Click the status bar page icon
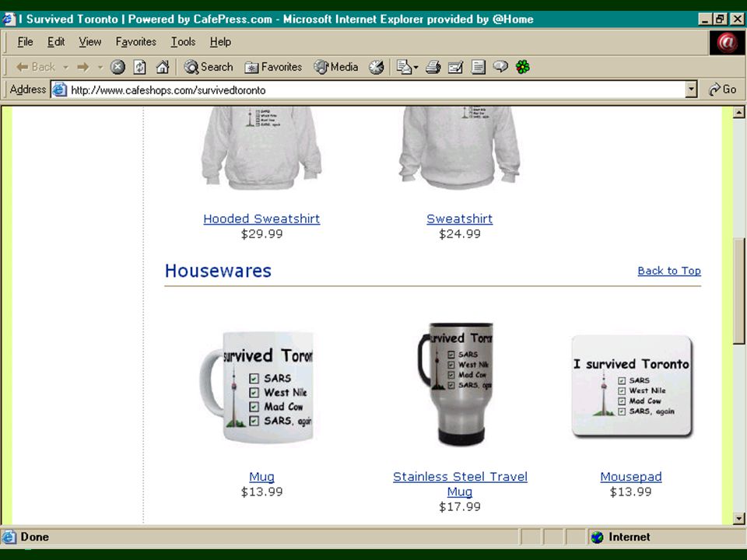Viewport: 747px width, 560px height. pyautogui.click(x=9, y=537)
